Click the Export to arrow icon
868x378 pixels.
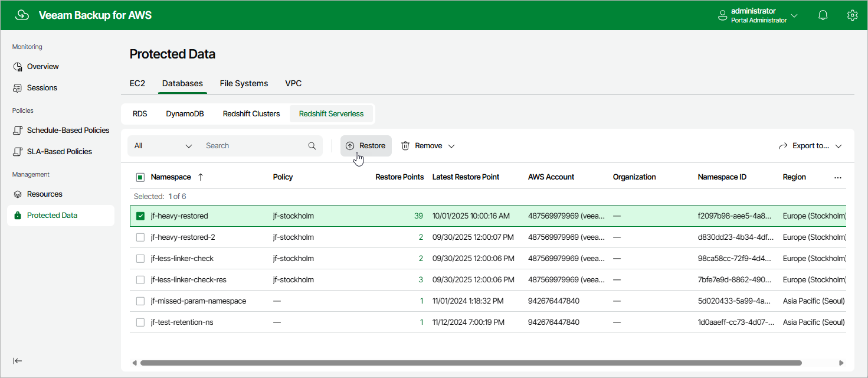tap(784, 146)
